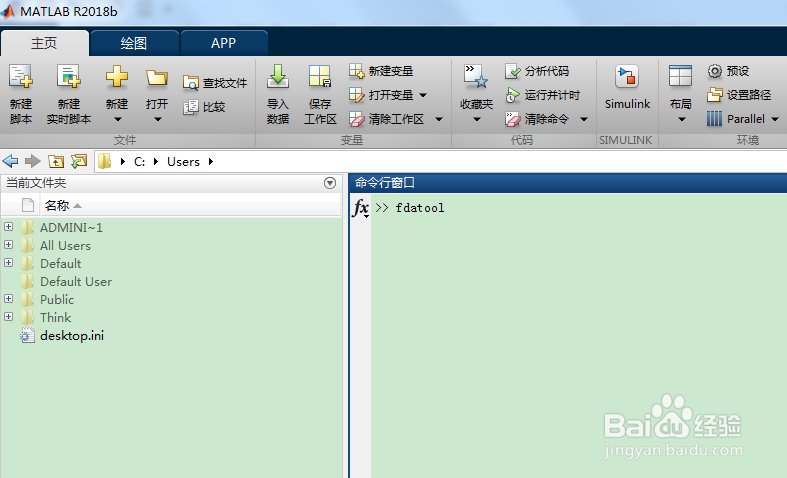Click the fx function browser icon
This screenshot has height=478, width=787.
pos(361,208)
